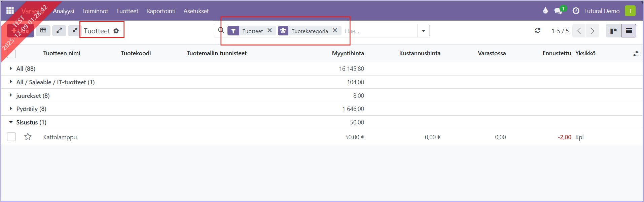Open the Raportointi menu

pos(161,11)
